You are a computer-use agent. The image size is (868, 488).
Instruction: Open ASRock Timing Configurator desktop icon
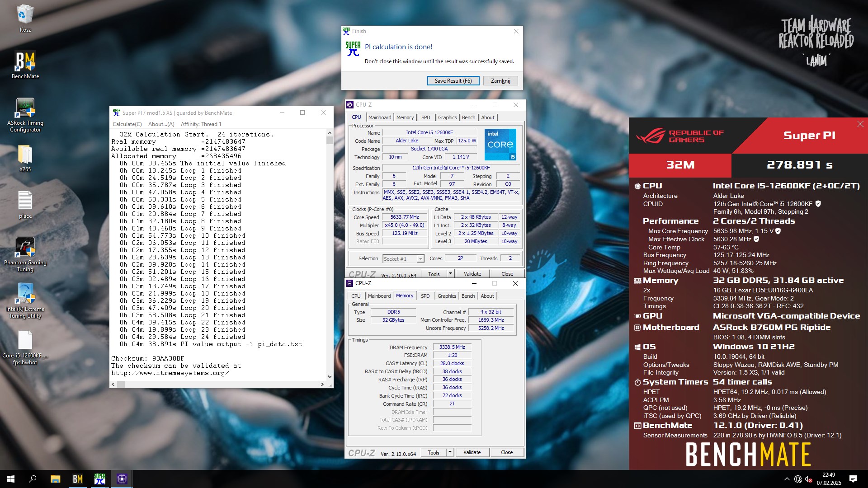[25, 115]
